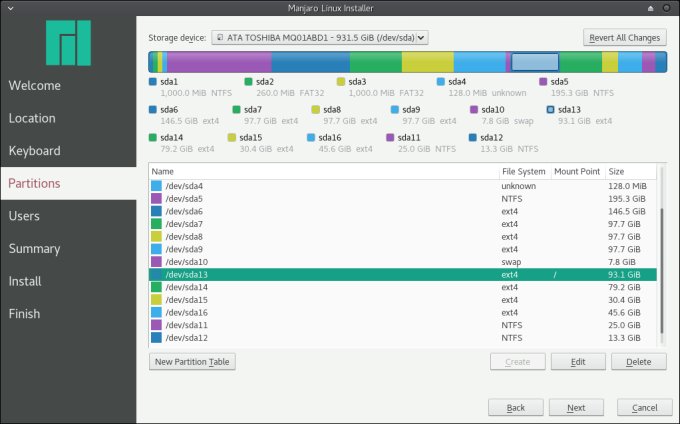Click sda10 legend swatch

tap(474, 110)
